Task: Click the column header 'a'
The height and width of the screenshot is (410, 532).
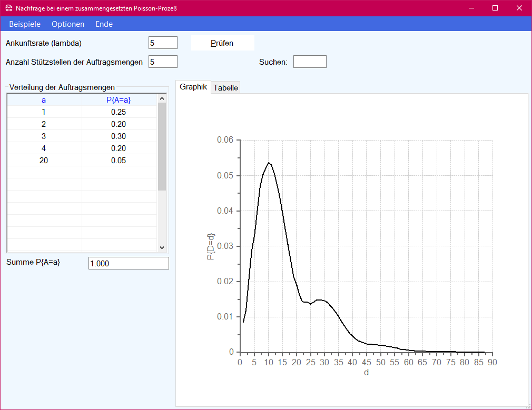Action: pos(44,99)
